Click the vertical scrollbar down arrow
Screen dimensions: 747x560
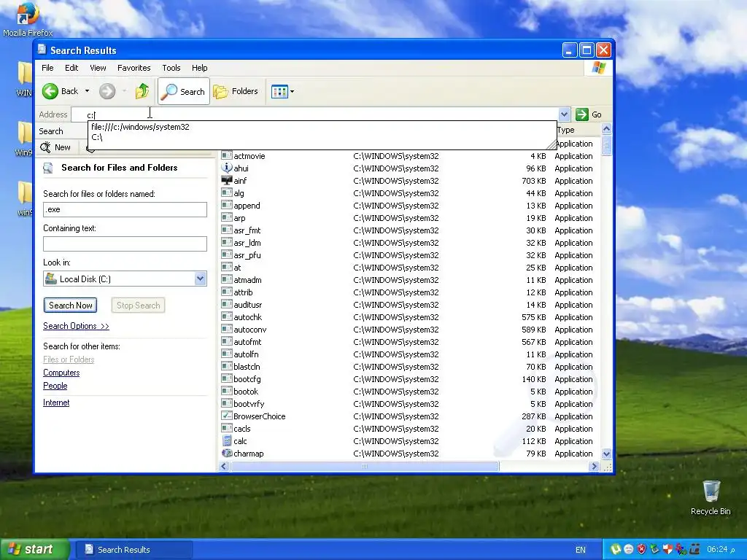click(606, 454)
